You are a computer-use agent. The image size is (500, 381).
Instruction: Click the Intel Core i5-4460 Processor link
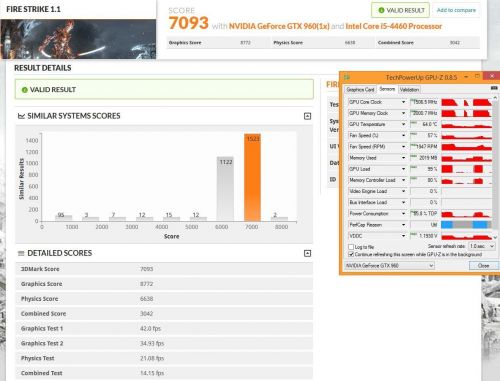[394, 26]
